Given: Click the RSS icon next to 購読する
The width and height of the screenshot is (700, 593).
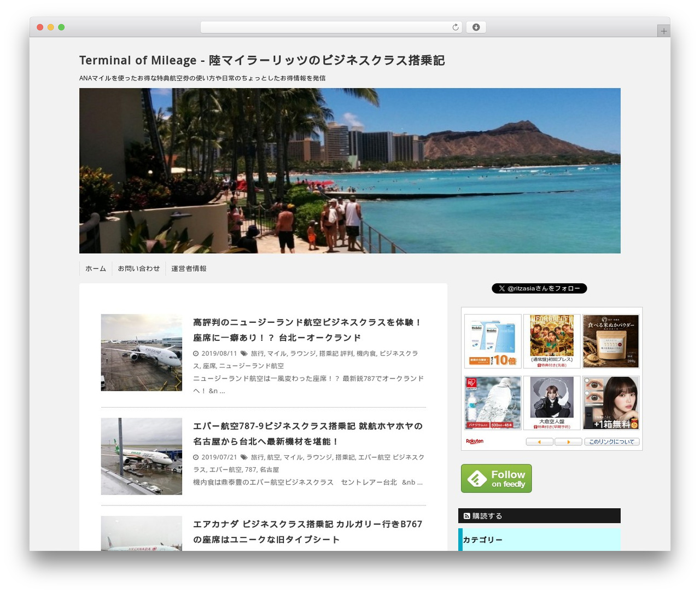Looking at the screenshot, I should coord(466,516).
